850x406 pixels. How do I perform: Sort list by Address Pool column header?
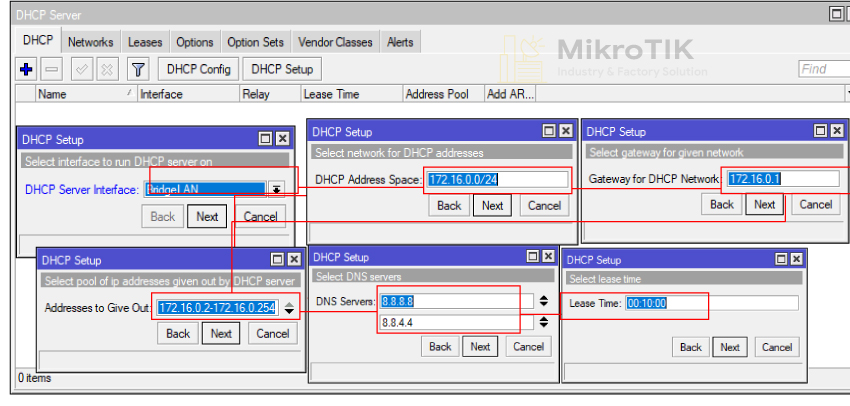[443, 94]
